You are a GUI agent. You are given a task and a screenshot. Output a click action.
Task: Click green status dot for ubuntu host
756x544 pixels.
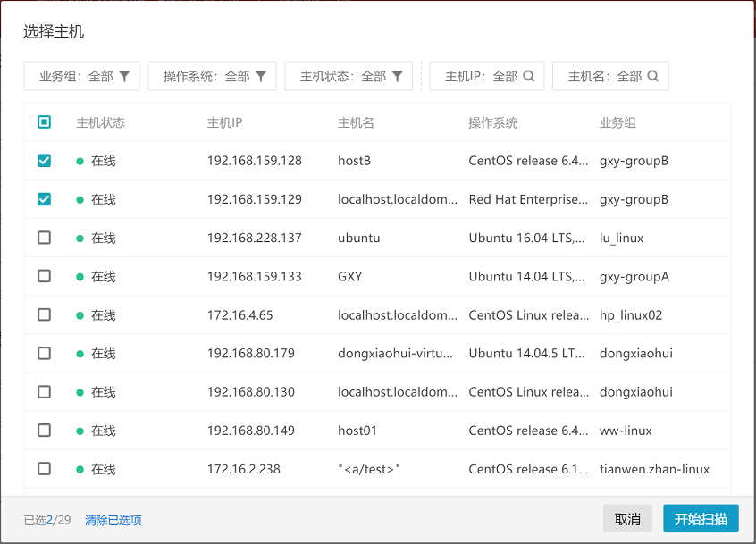pyautogui.click(x=80, y=239)
